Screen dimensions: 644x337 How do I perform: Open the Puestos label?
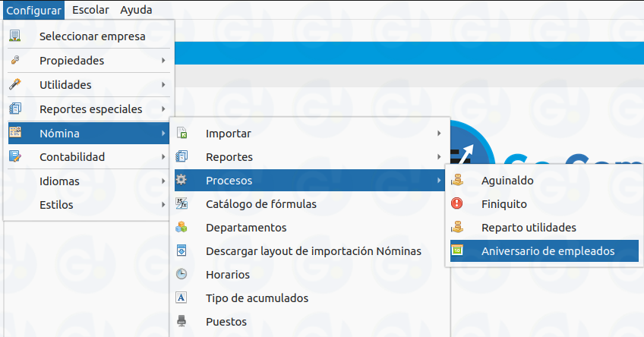[x=226, y=322]
